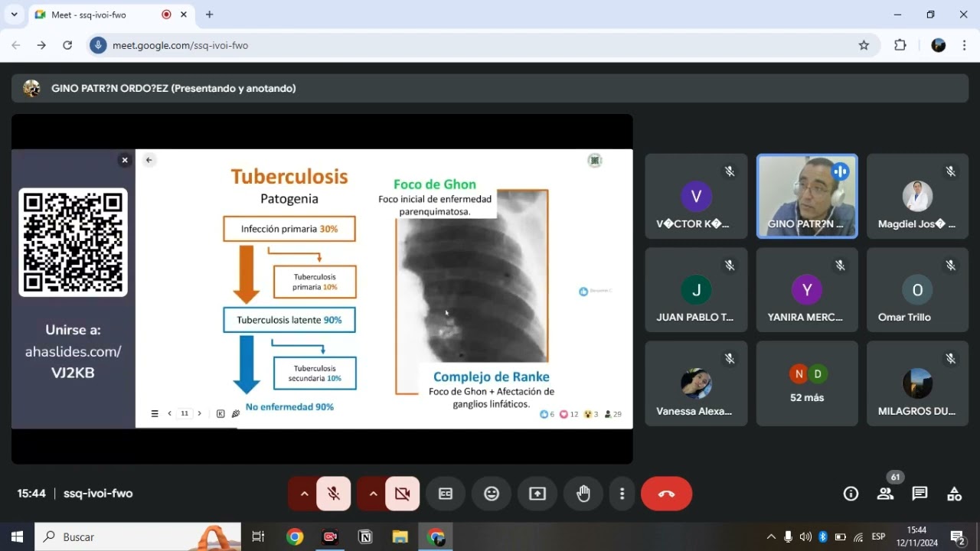Open File Explorer from the taskbar
Viewport: 980px width, 551px height.
tap(400, 536)
